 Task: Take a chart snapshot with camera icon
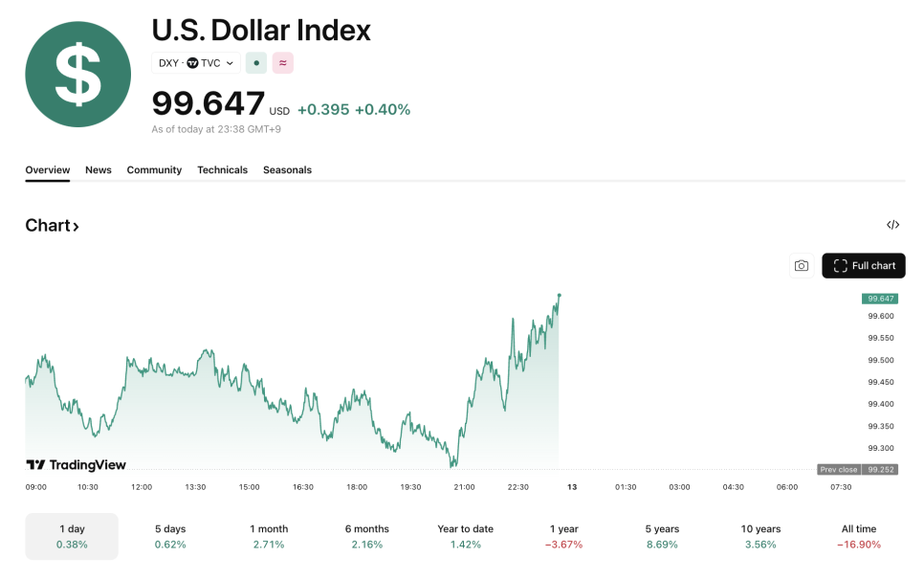point(802,266)
